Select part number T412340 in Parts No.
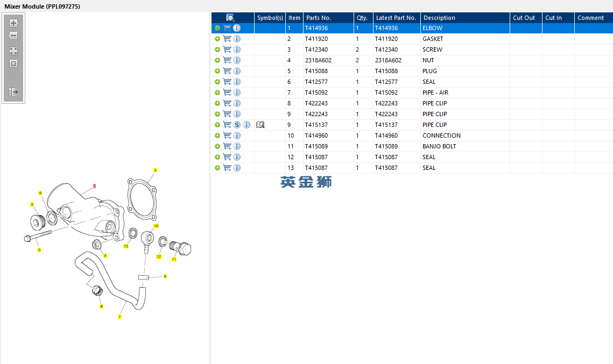The height and width of the screenshot is (364, 613). tap(328, 49)
